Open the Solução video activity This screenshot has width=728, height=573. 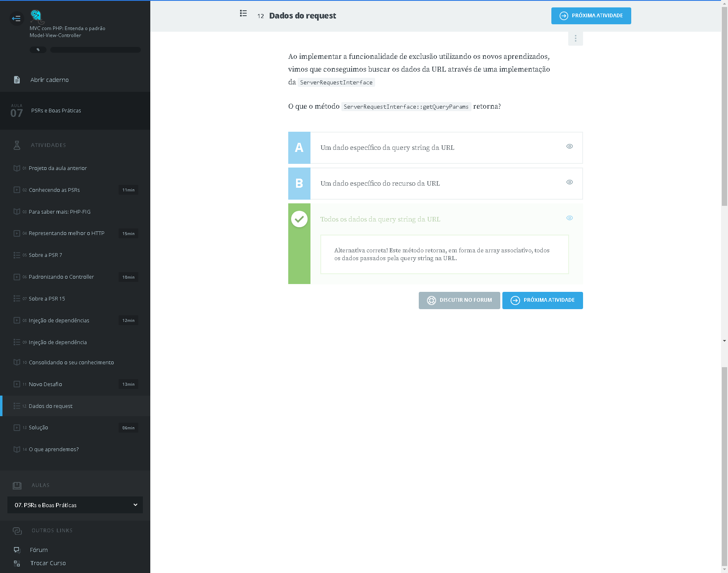[38, 428]
